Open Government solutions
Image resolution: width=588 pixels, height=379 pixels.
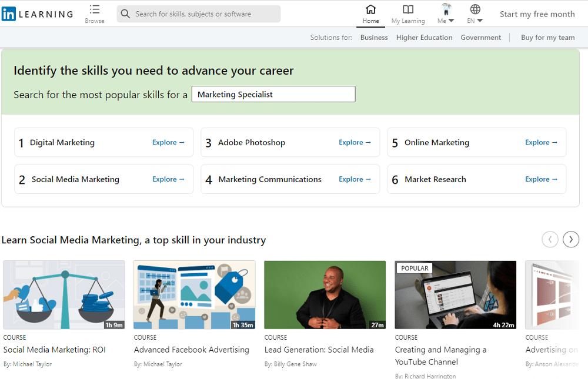481,37
